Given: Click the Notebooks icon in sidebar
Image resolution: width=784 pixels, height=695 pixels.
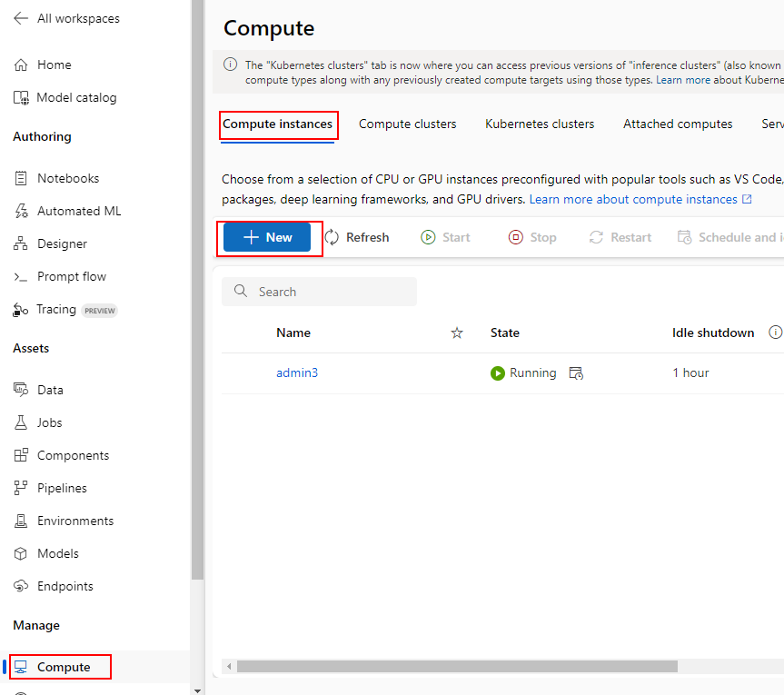Looking at the screenshot, I should (x=21, y=179).
